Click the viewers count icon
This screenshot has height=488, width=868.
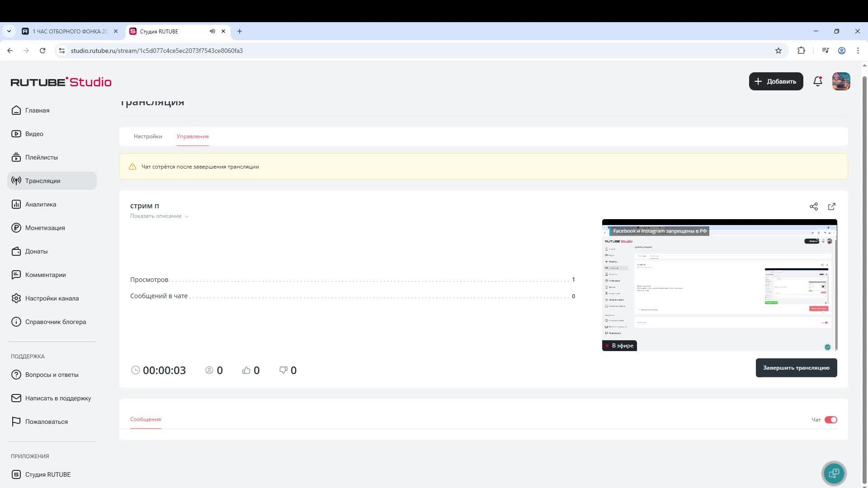tap(209, 370)
